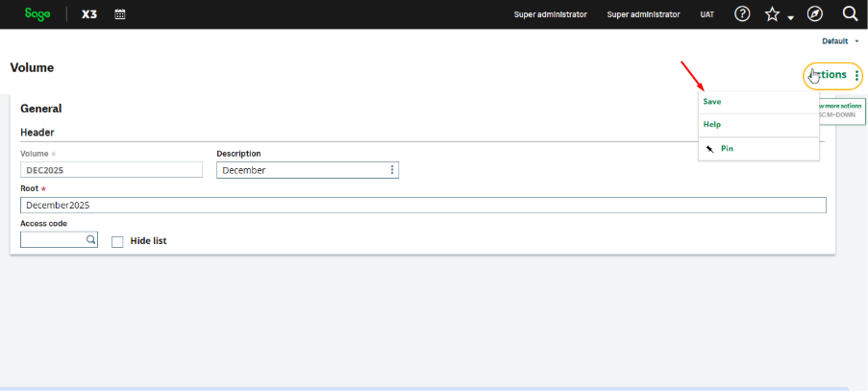Open the Actions vertical dots menu

(856, 75)
